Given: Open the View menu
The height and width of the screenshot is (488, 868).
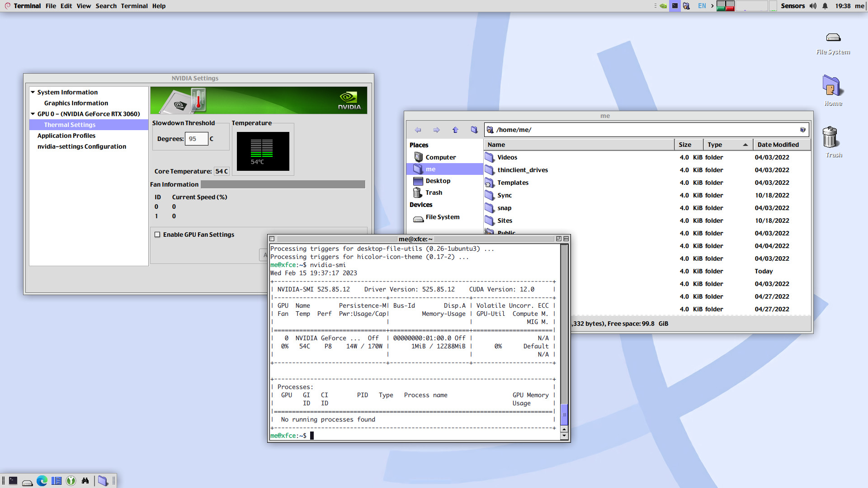Looking at the screenshot, I should pos(84,6).
